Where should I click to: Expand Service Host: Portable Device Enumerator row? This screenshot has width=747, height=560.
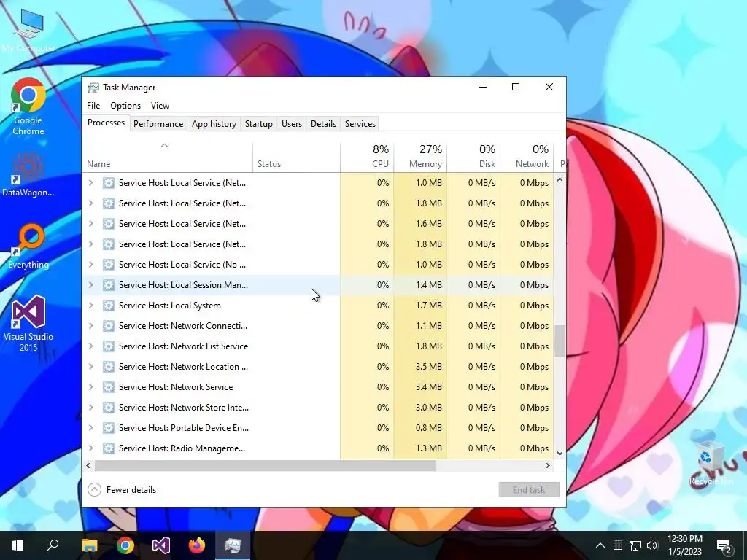[x=91, y=427]
